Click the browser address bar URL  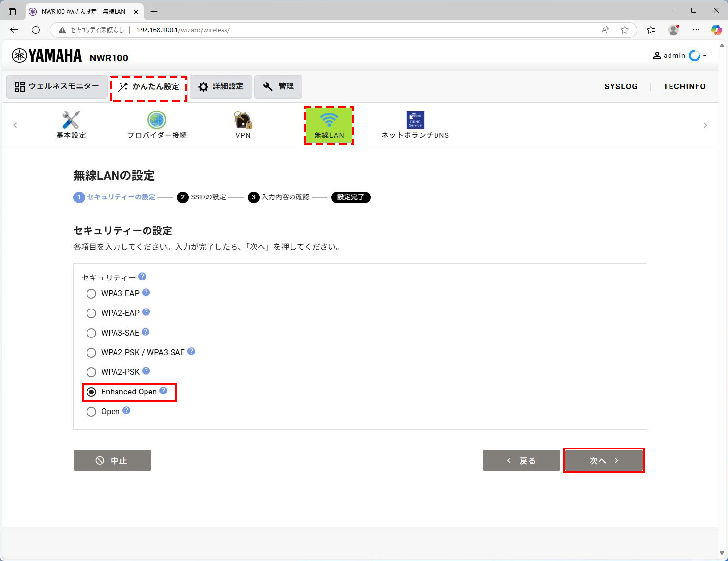point(183,30)
